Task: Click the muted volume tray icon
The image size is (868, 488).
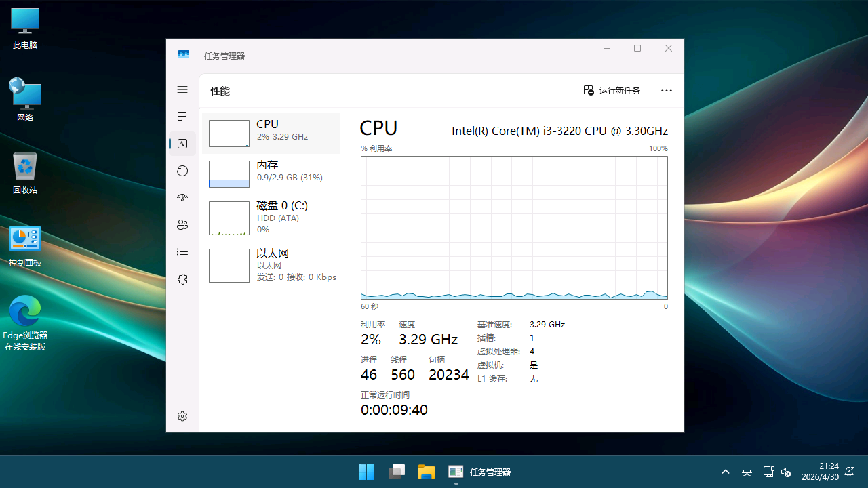Action: (786, 472)
